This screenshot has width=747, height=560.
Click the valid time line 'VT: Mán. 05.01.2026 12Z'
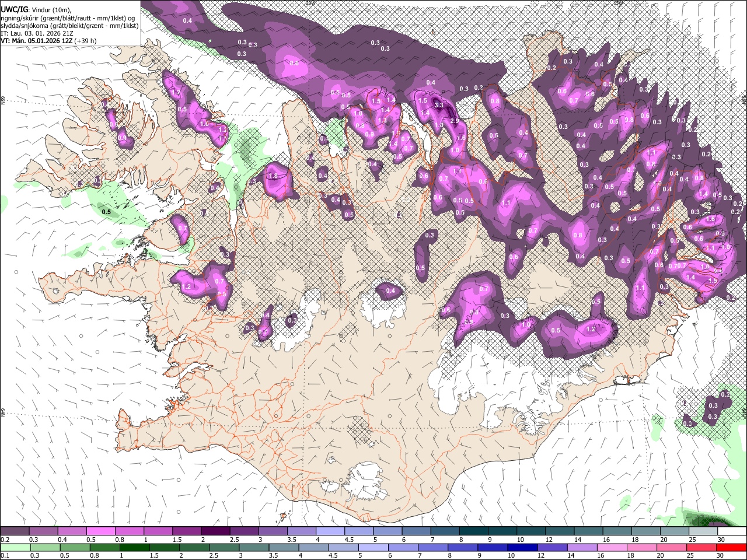point(36,41)
